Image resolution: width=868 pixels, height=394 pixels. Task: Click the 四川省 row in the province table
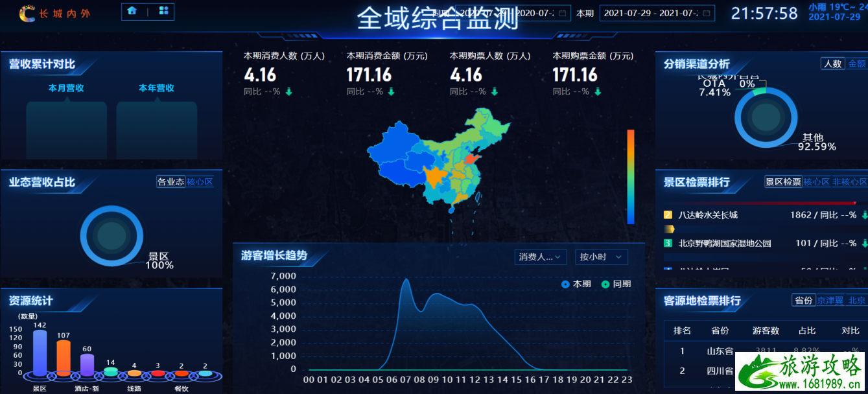coord(766,371)
